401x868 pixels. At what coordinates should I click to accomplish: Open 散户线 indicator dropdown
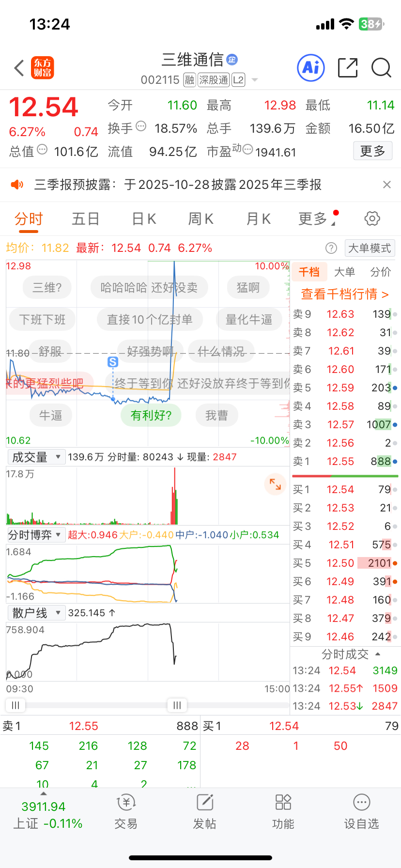tap(37, 613)
